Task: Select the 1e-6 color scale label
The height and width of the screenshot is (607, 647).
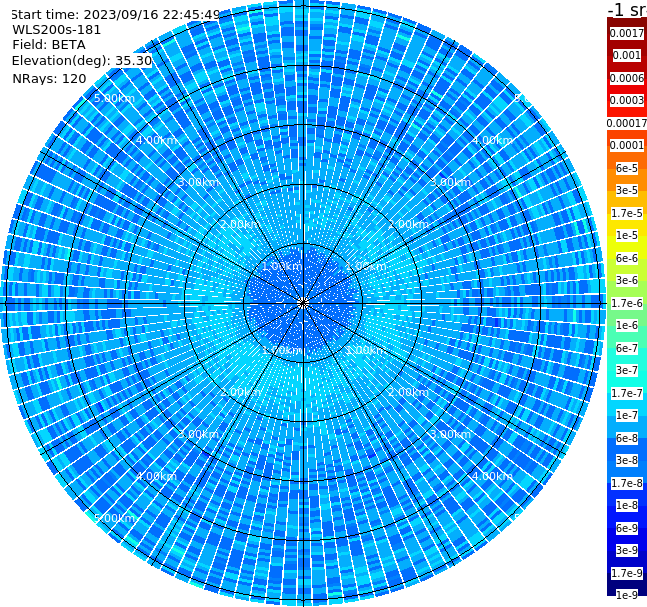Action: tap(627, 325)
